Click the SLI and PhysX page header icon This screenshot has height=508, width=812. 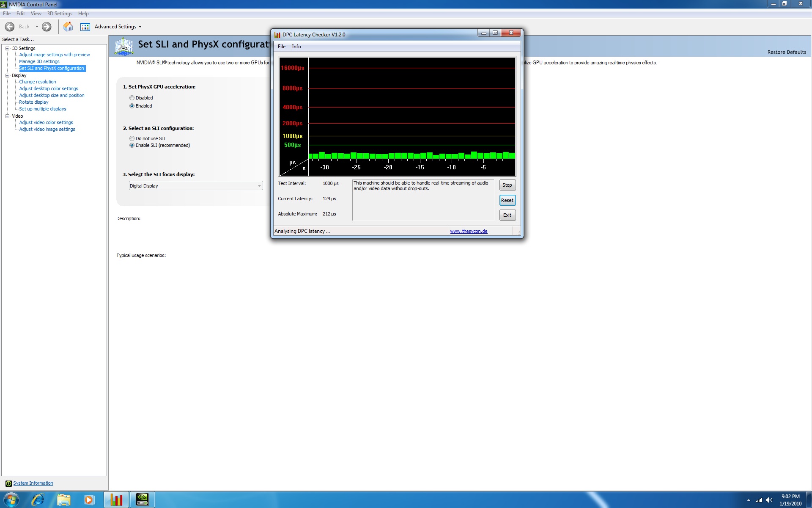coord(124,46)
